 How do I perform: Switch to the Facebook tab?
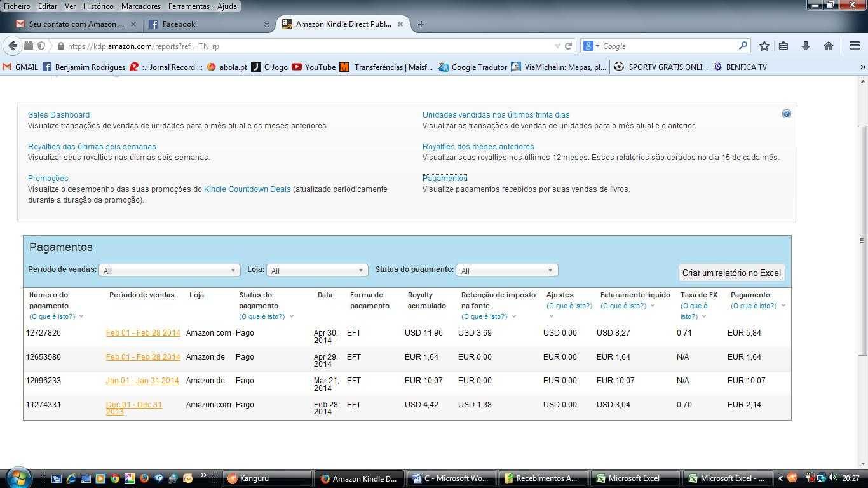coord(207,24)
